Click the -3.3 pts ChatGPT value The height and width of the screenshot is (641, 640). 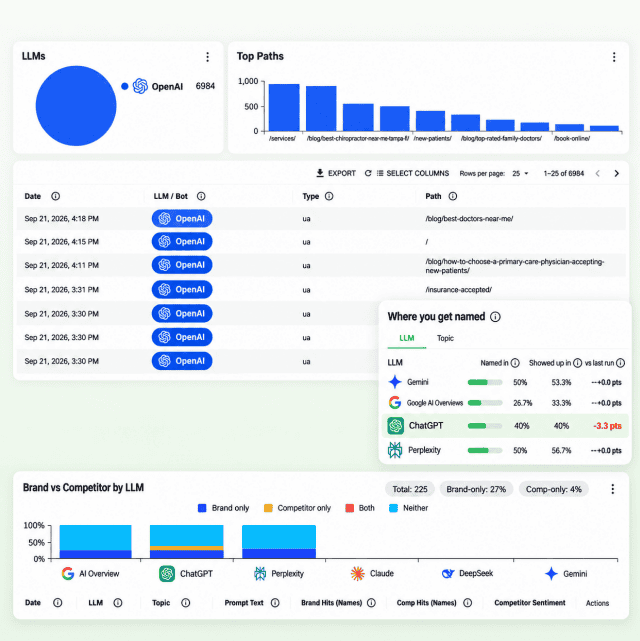click(x=607, y=426)
